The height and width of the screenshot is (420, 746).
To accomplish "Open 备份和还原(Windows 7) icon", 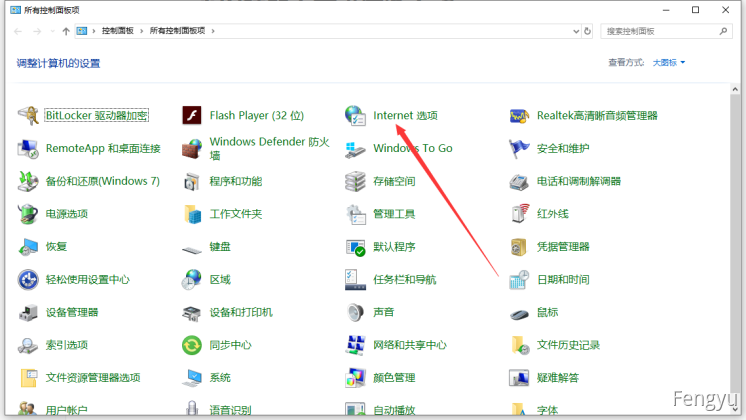I will pos(28,181).
